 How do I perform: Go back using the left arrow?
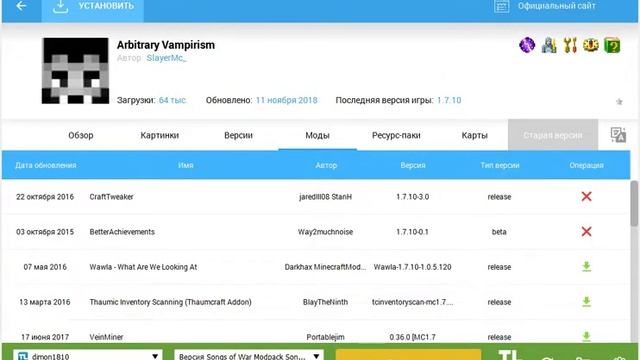21,6
